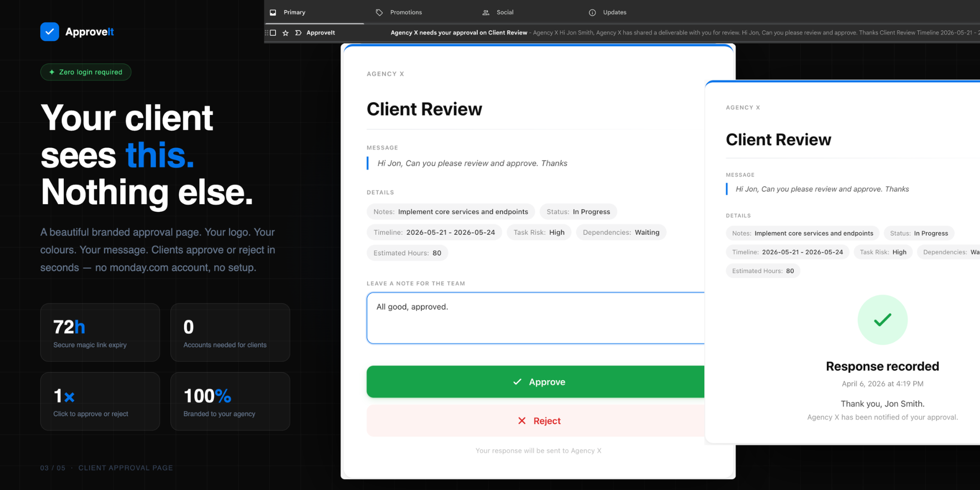Image resolution: width=980 pixels, height=490 pixels.
Task: Tick the checkbox beside the ApproveIt email
Action: pyautogui.click(x=273, y=33)
